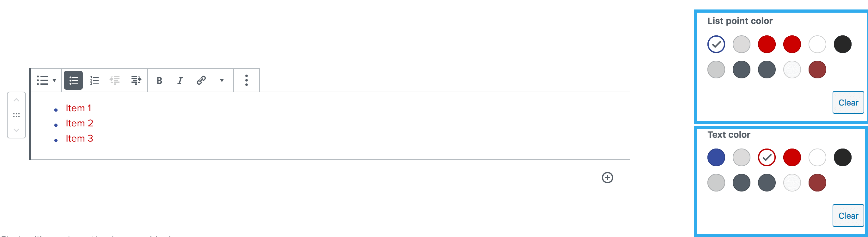Click the add block plus icon
The image size is (868, 237).
coord(607,177)
